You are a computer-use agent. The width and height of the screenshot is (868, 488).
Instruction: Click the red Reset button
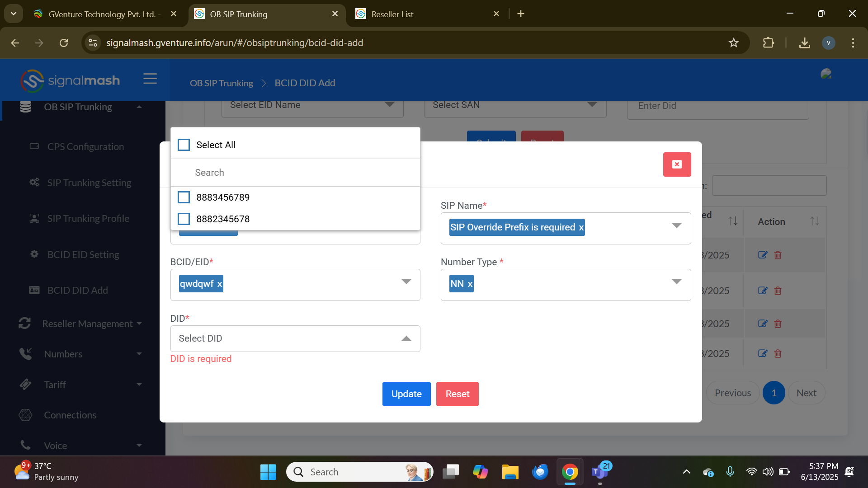pos(457,394)
